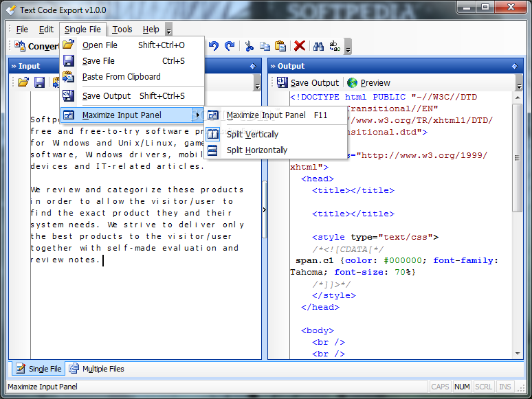The image size is (532, 399).
Task: Open Input panel toolbar overflow arrow
Action: pos(257,82)
